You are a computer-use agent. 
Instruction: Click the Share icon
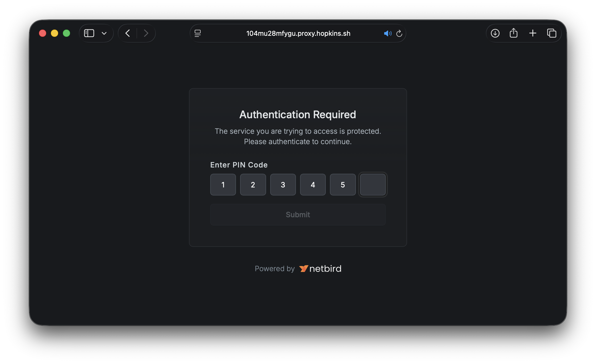(514, 33)
